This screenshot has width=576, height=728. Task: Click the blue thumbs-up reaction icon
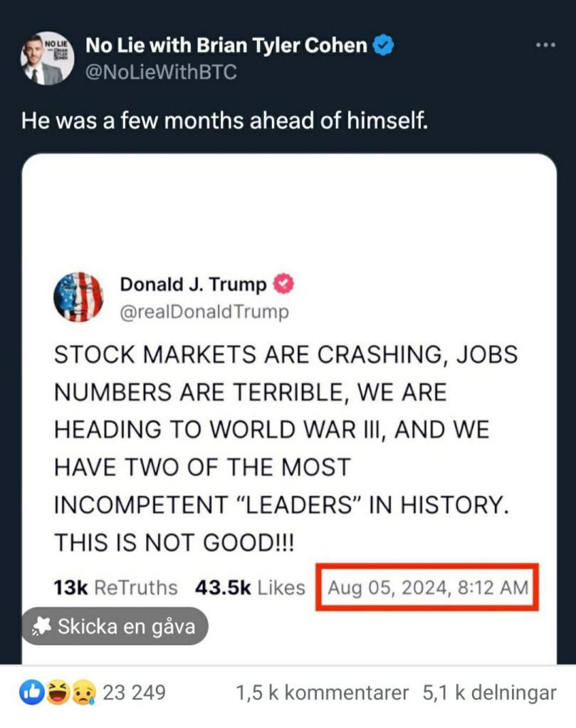(x=31, y=692)
